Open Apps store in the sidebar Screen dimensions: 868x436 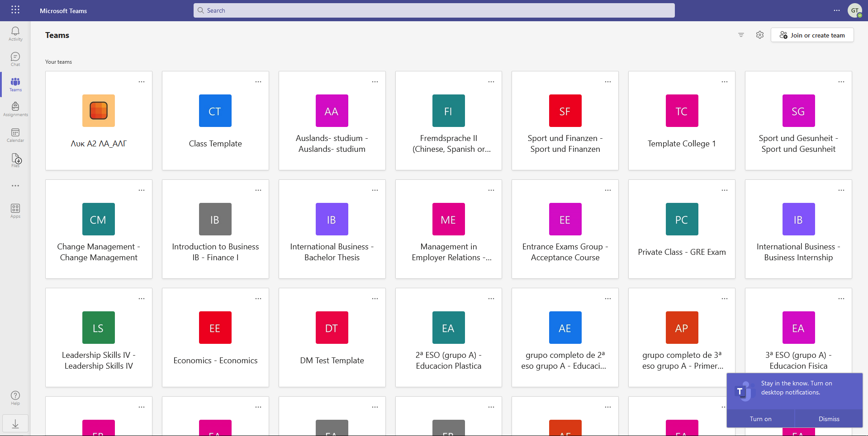click(x=15, y=211)
